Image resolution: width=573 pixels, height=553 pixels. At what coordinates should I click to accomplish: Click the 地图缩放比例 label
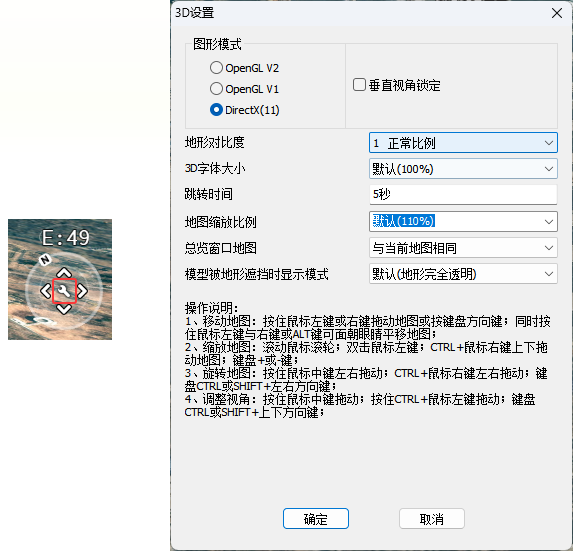click(x=221, y=221)
